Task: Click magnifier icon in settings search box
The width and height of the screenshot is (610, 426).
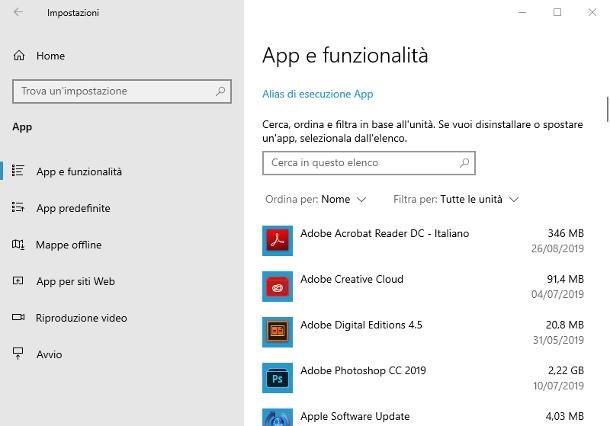Action: pyautogui.click(x=221, y=91)
